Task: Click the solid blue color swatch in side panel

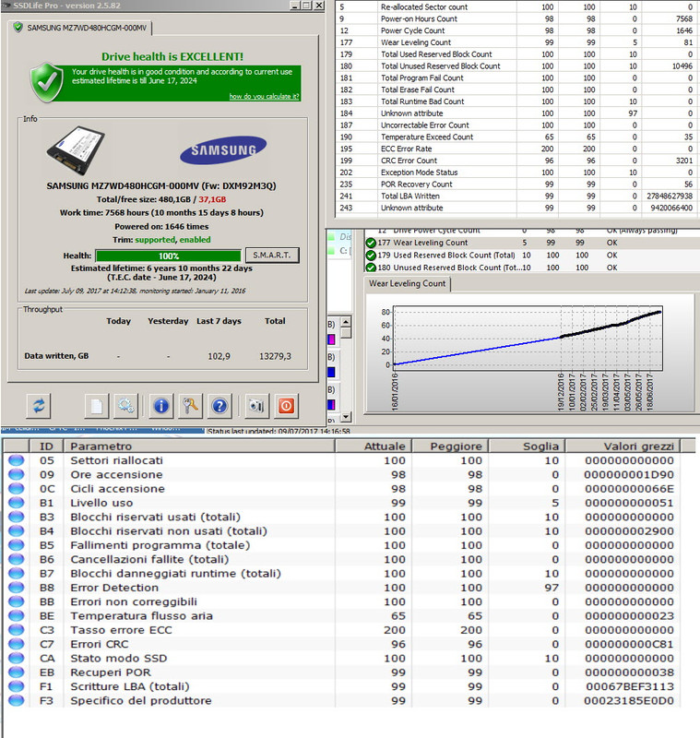Action: tap(331, 373)
